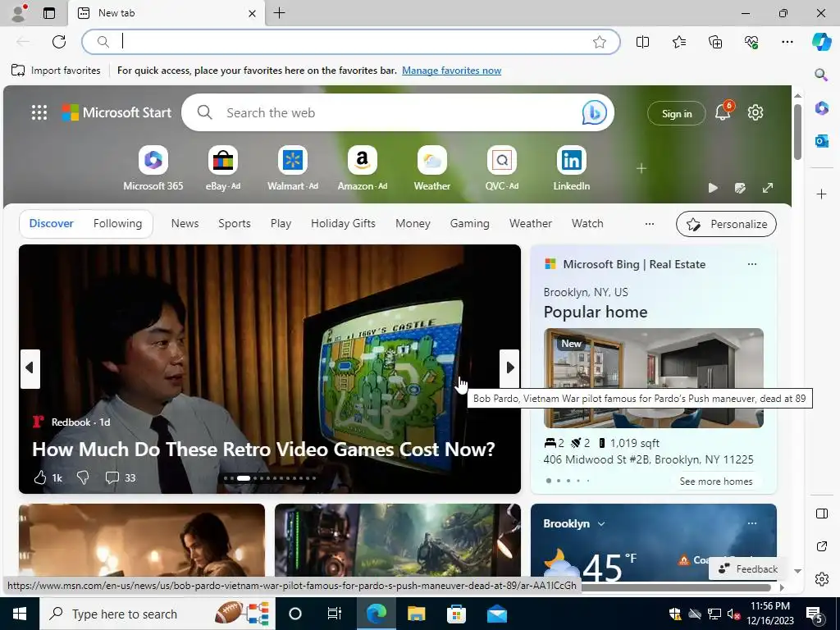
Task: Open the Money category
Action: [413, 223]
